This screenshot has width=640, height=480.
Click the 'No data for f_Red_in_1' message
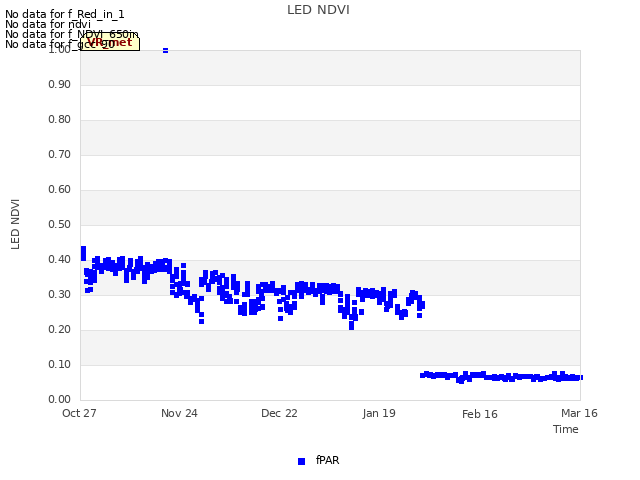(x=64, y=15)
